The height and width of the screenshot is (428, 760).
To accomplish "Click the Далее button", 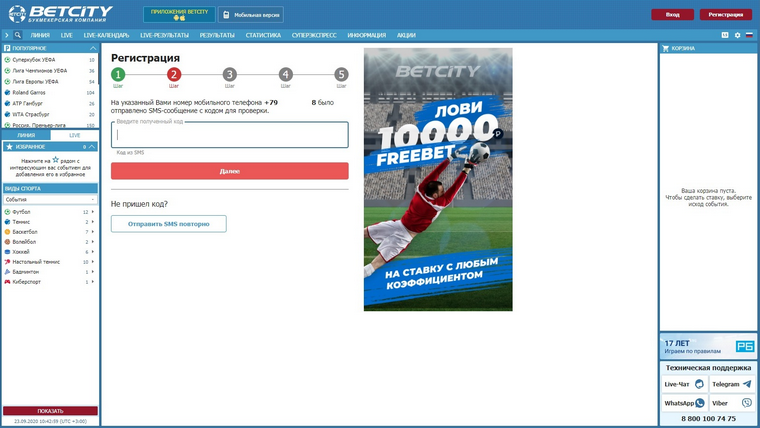I will pos(230,171).
